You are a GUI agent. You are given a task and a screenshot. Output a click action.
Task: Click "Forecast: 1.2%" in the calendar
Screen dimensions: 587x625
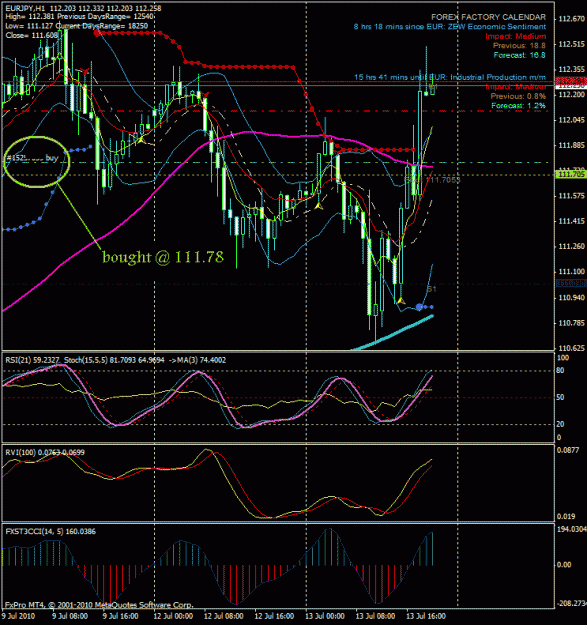tap(518, 106)
